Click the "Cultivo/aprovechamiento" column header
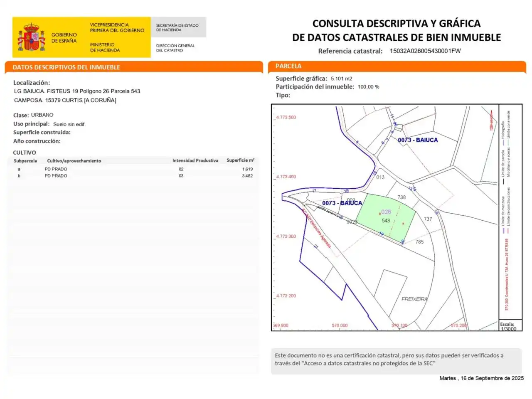 (x=74, y=161)
